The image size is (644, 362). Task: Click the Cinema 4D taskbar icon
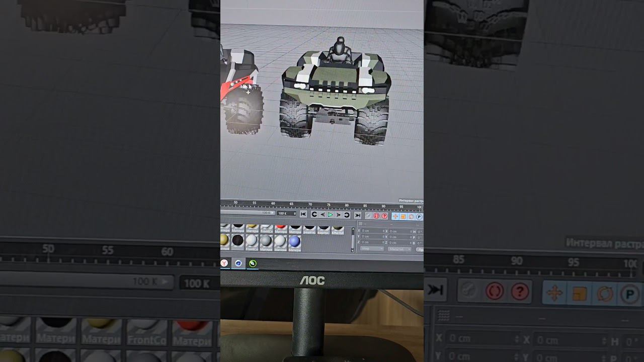(238, 263)
